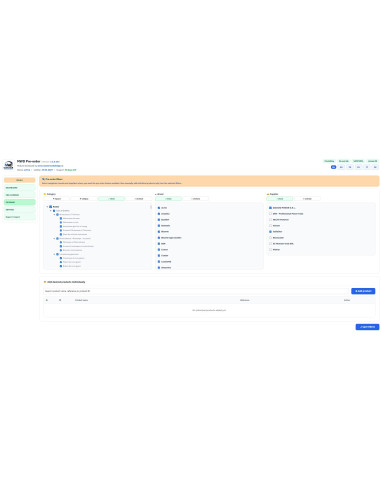Click the version number link beside title
Image resolution: width=381 pixels, height=492 pixels.
click(55, 162)
